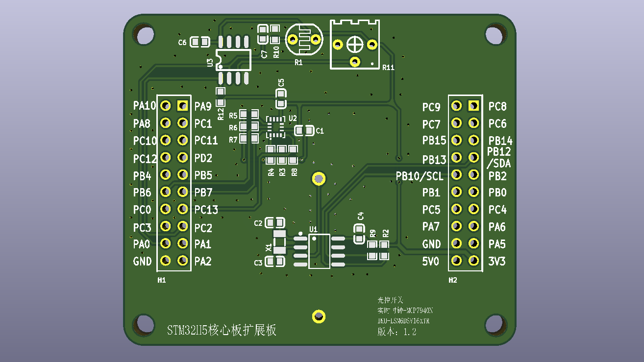Select the yellow via above the version text
The height and width of the screenshot is (362, 644).
[319, 316]
